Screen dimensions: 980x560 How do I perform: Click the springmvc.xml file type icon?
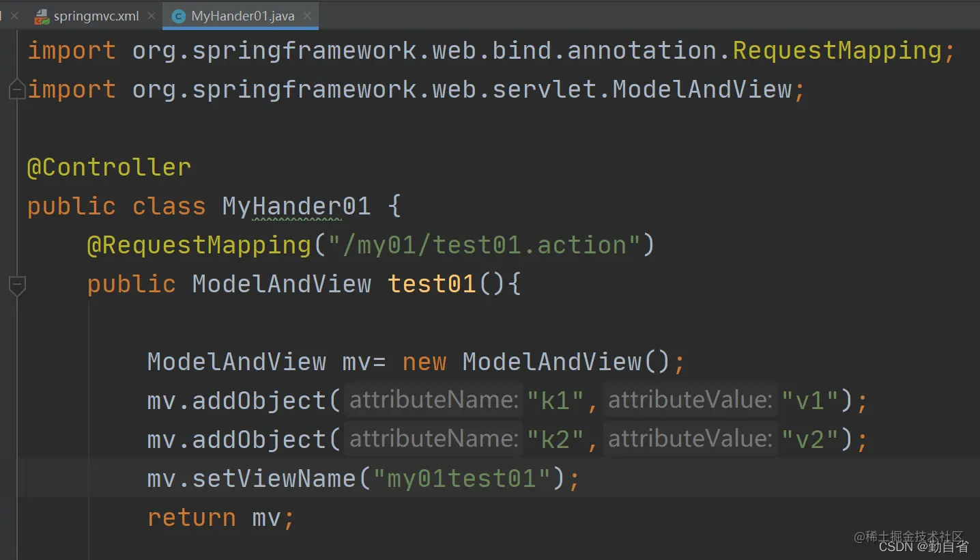(42, 16)
